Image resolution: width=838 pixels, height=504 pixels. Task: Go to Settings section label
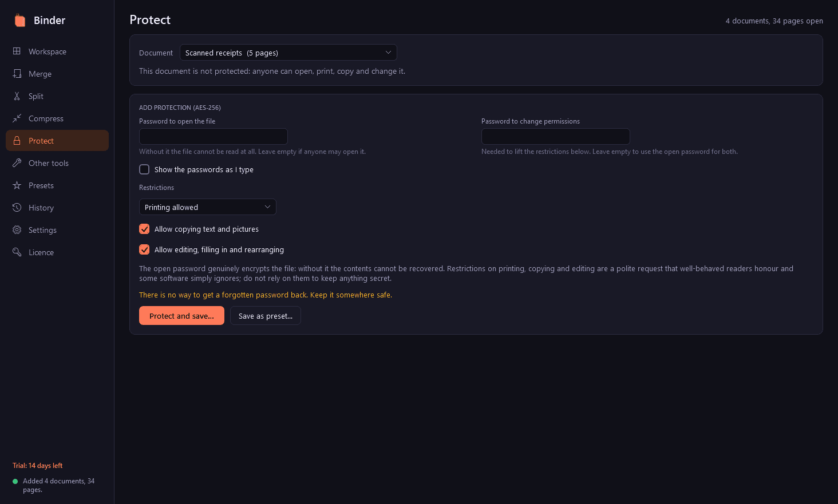[x=42, y=230]
